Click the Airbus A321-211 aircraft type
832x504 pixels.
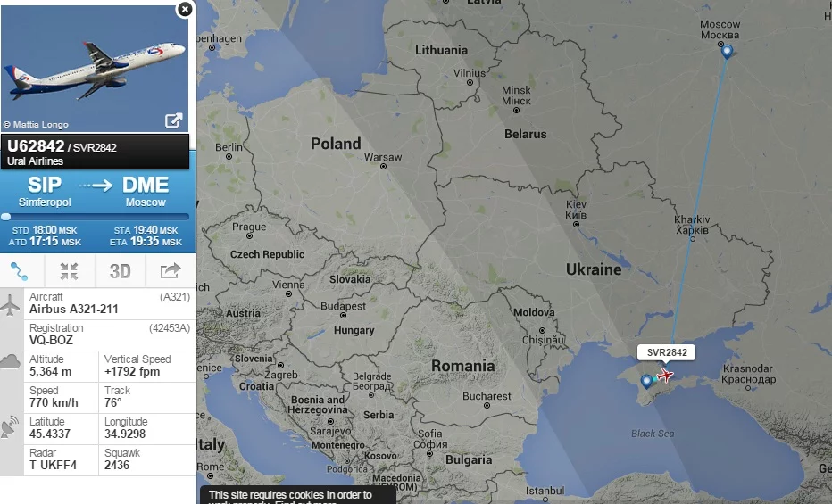[x=74, y=309]
